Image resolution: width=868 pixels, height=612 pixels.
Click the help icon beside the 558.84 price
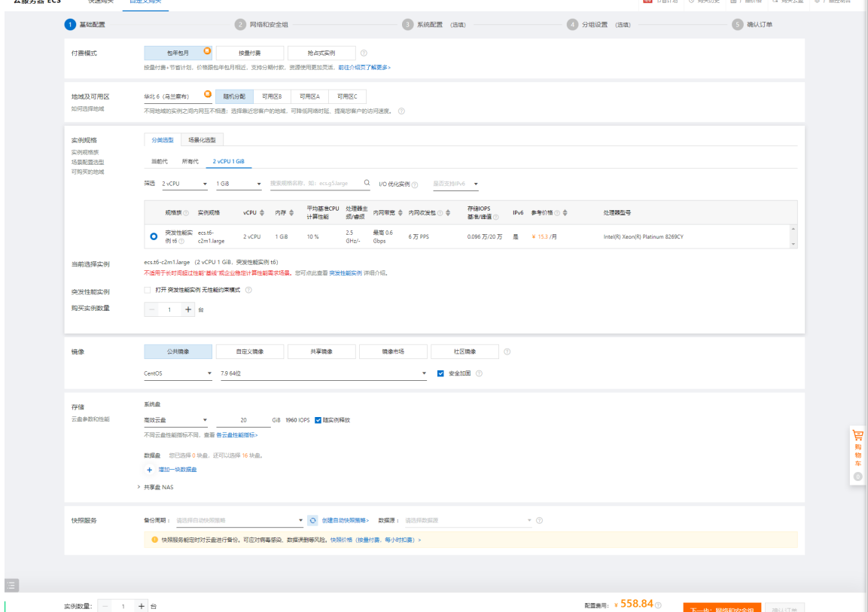click(658, 605)
